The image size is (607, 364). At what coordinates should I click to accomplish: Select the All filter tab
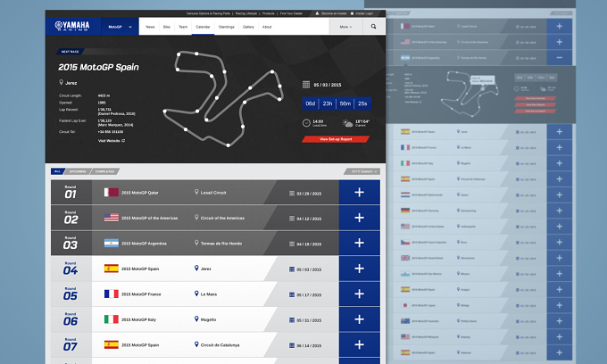[57, 171]
